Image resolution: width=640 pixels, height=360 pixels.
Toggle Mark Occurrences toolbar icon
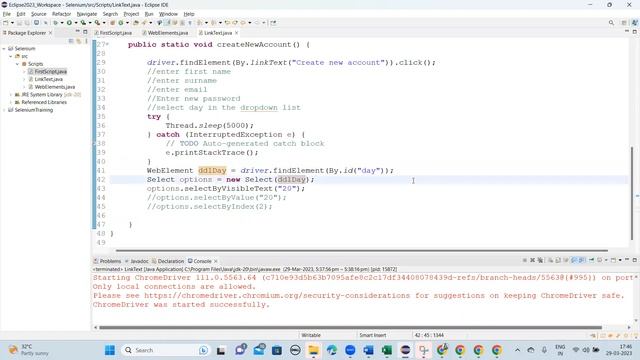(x=167, y=23)
